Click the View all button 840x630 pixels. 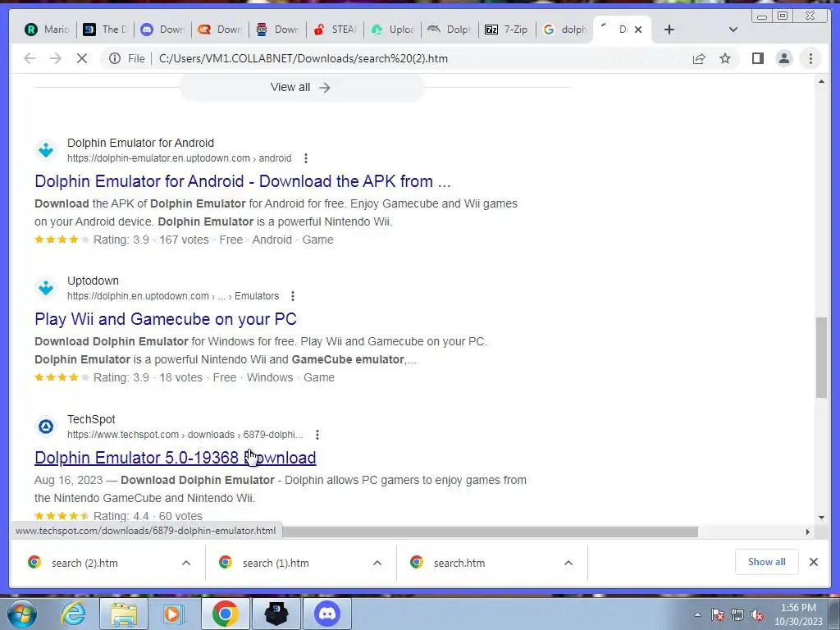[x=301, y=87]
